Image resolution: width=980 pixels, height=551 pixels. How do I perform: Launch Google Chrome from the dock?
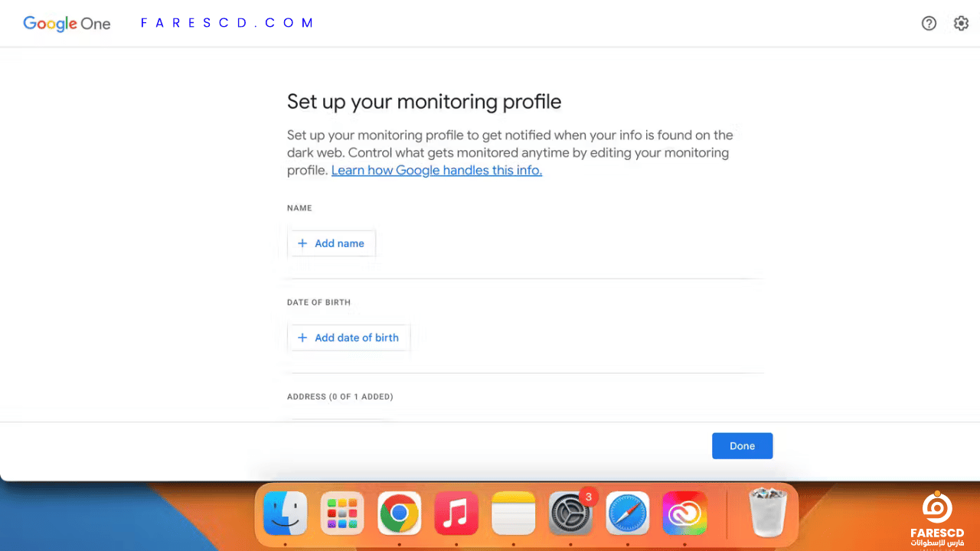point(399,513)
